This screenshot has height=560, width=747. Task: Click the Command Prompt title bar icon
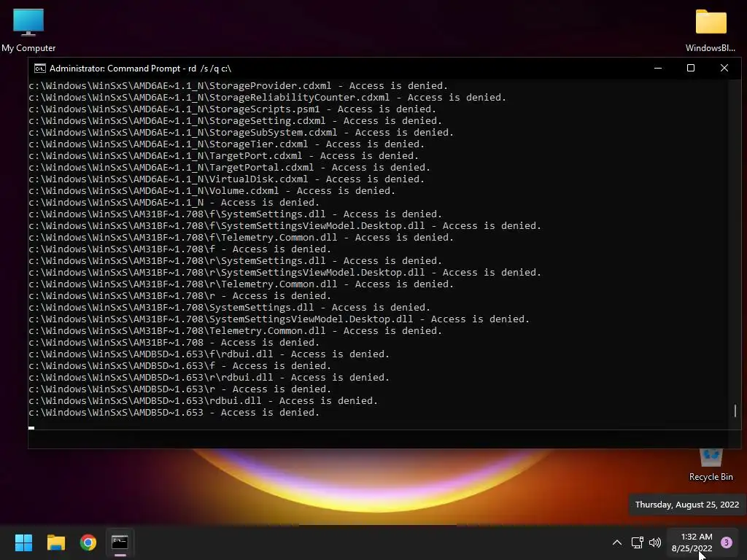coord(40,69)
